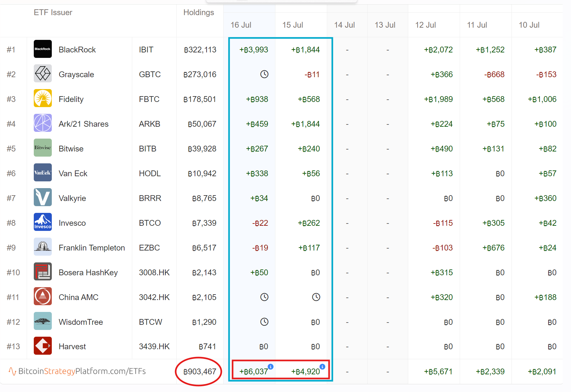
Task: Select the 16 Jul column header
Action: (241, 25)
